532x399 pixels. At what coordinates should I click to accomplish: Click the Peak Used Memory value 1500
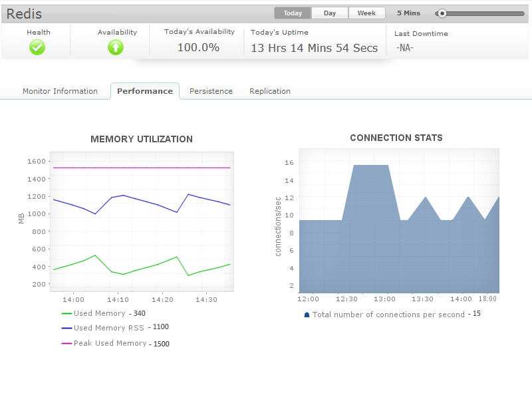[162, 344]
